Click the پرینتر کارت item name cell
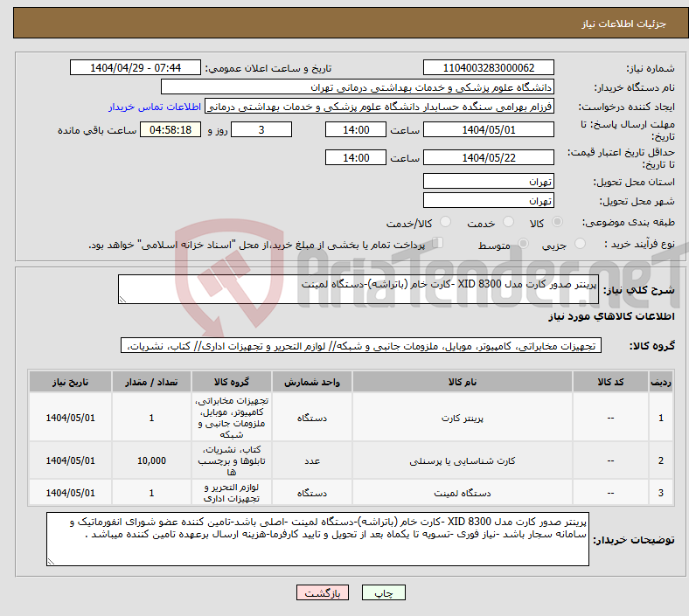 click(463, 418)
